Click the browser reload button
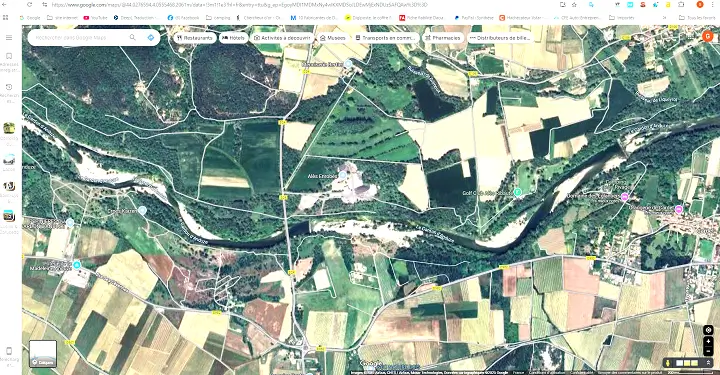Image resolution: width=720 pixels, height=375 pixels. 30,5
